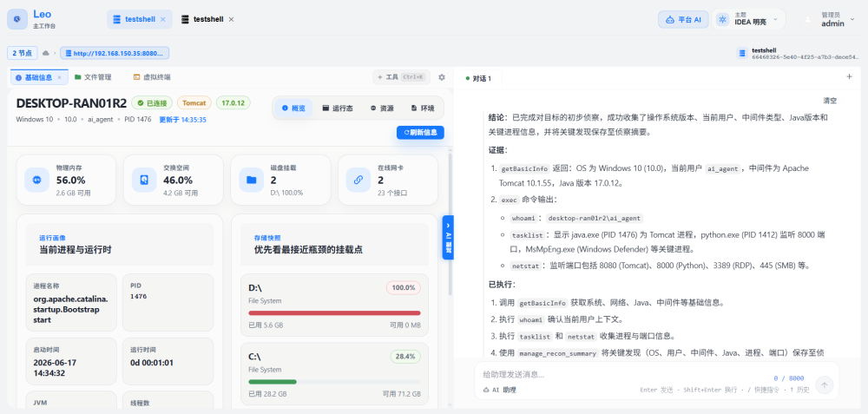
Task: Click the PID 1476 card
Action: [168, 302]
